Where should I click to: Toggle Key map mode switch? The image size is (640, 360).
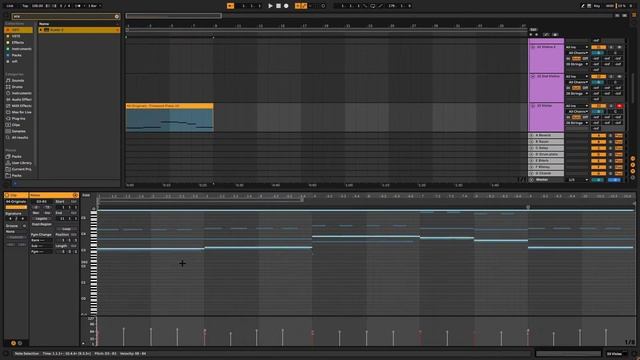click(x=597, y=6)
